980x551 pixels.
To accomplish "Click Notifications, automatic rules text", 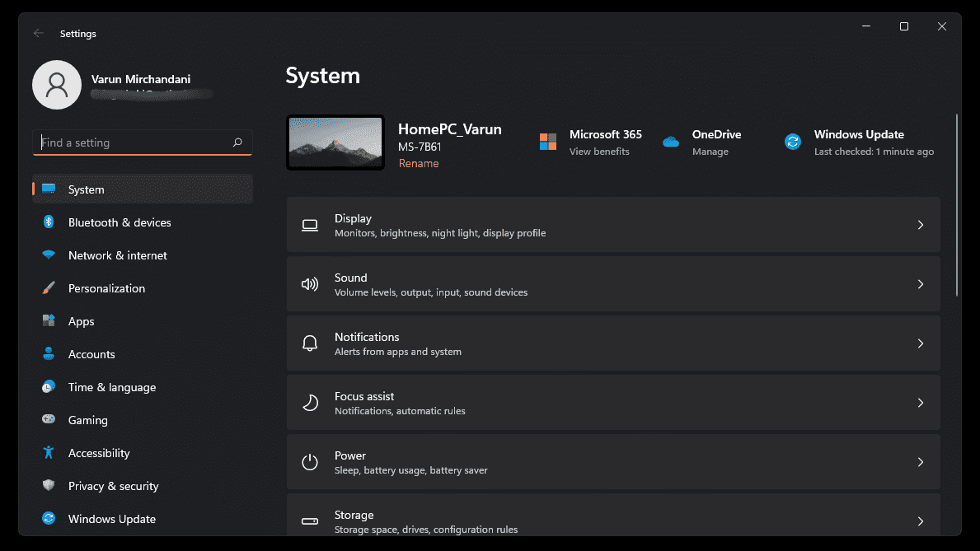I will click(x=400, y=411).
